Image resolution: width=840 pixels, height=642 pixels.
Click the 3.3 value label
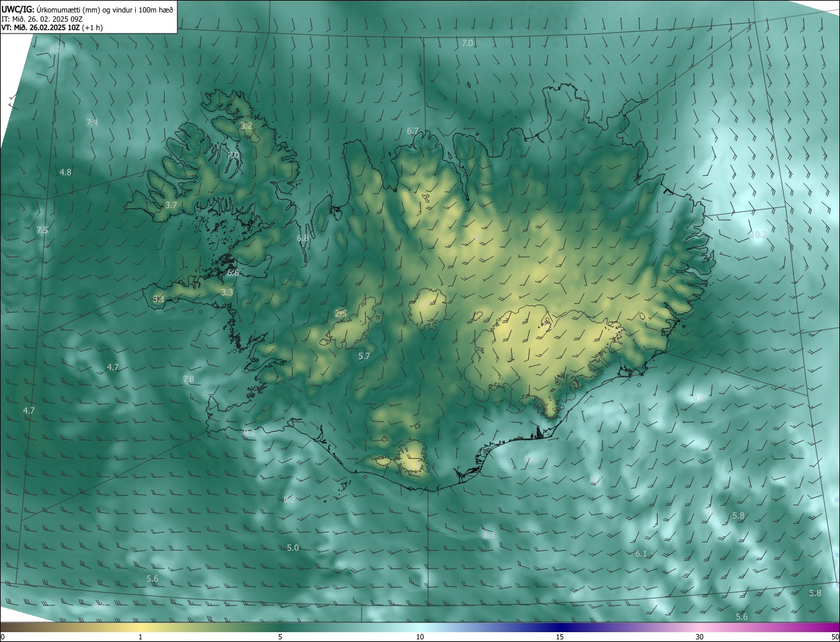tap(227, 292)
